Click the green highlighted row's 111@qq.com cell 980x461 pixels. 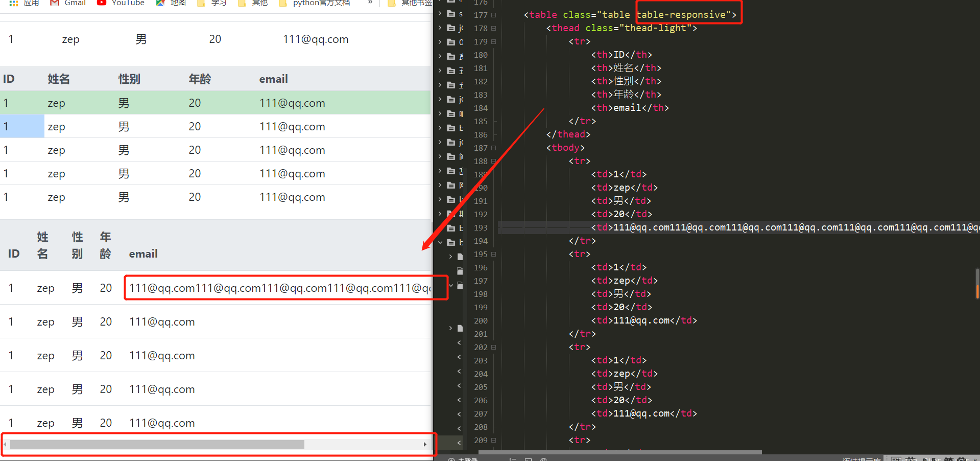pos(292,103)
